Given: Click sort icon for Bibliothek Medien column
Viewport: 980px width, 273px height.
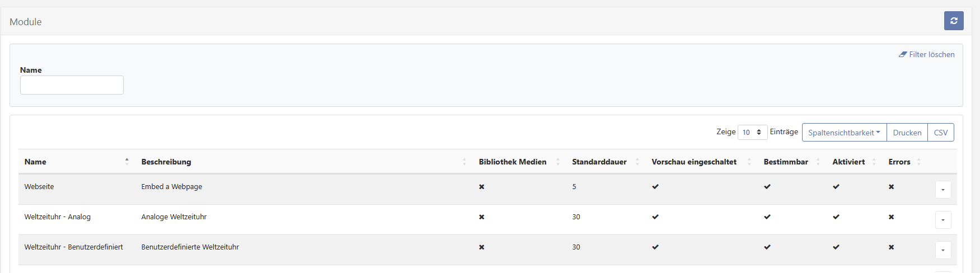Looking at the screenshot, I should coord(557,162).
